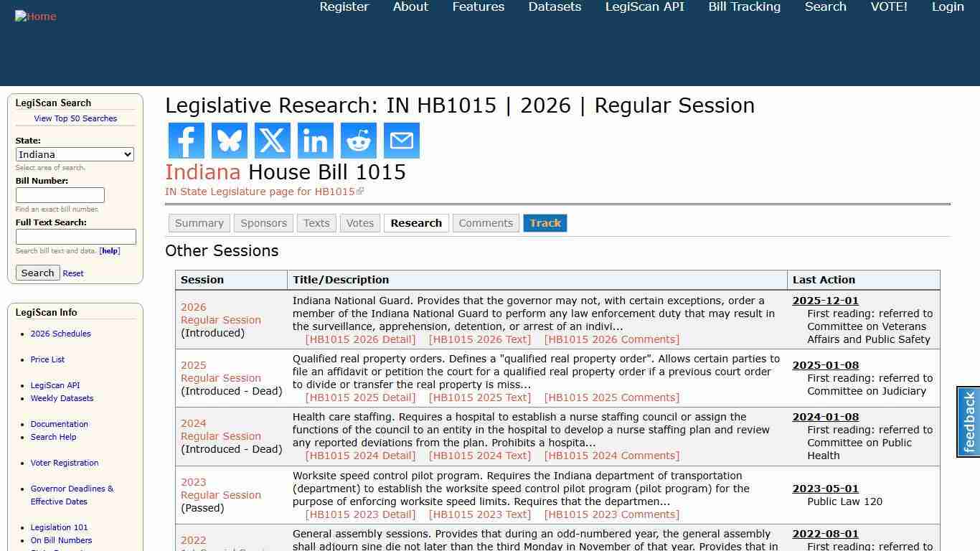This screenshot has width=980, height=551.
Task: Click the Track button
Action: click(x=545, y=223)
